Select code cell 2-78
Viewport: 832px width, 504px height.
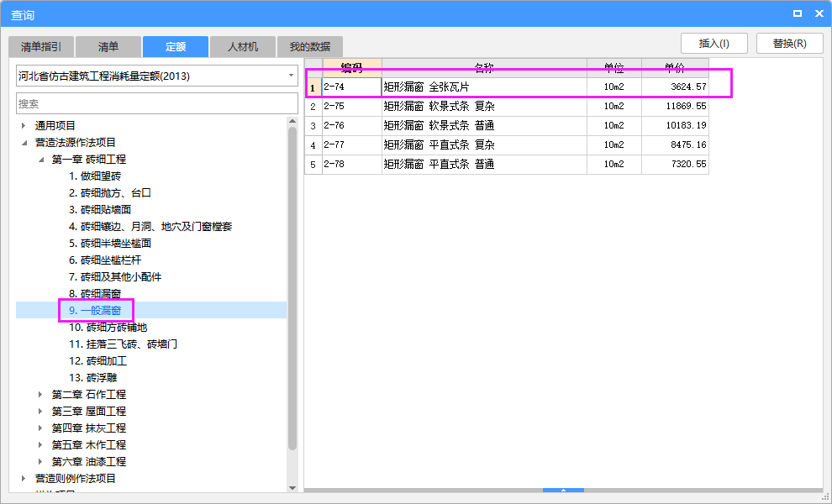pos(352,165)
